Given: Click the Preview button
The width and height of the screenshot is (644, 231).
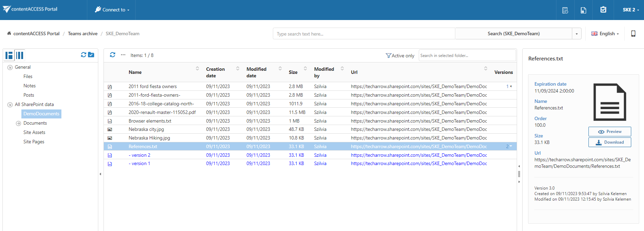Looking at the screenshot, I should pyautogui.click(x=610, y=132).
